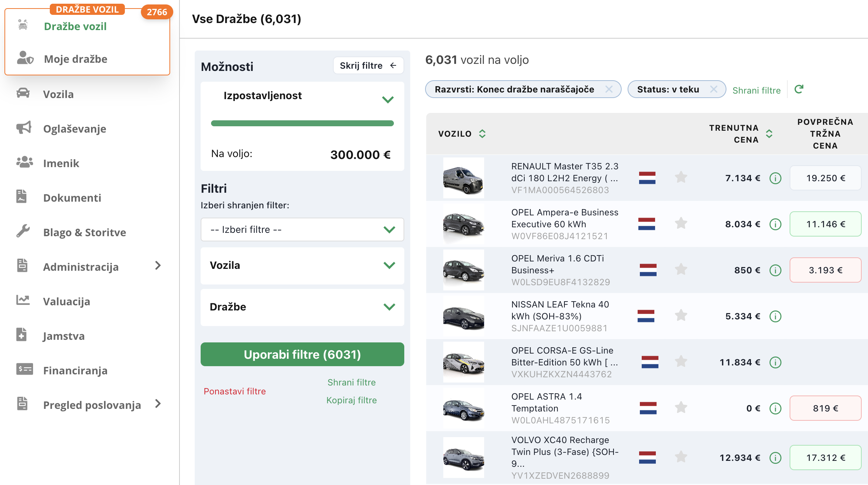Expand the Vozila filter section
The width and height of the screenshot is (868, 485).
coord(302,266)
